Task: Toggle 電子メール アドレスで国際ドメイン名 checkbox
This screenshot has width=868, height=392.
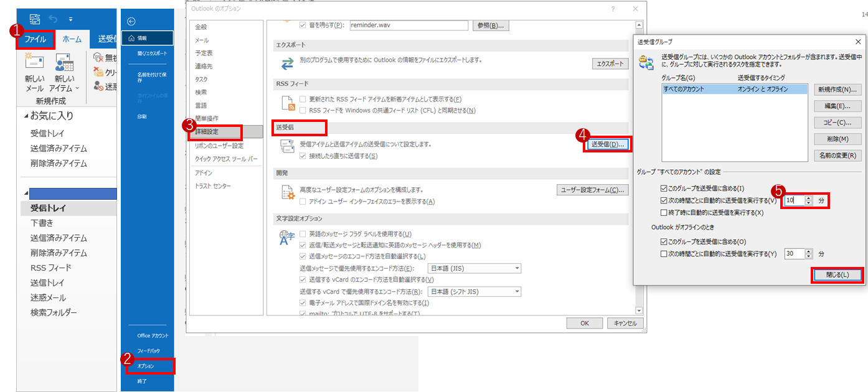Action: [x=303, y=302]
